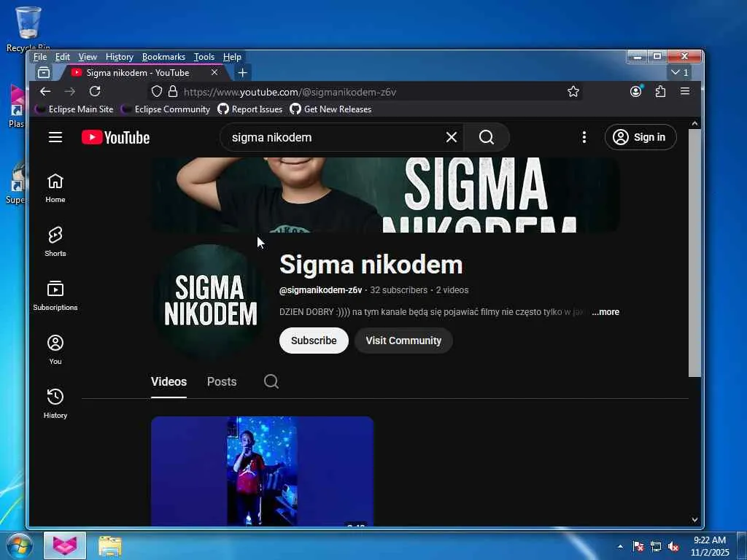Viewport: 747px width, 560px height.
Task: Expand the list all tabs dropdown
Action: tap(680, 72)
